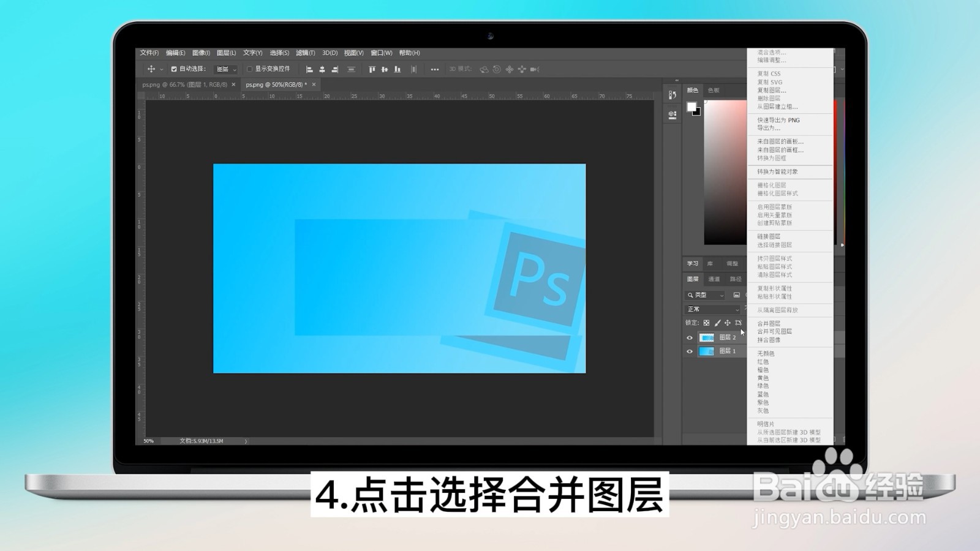
Task: Switch to the 库 tab
Action: tap(710, 263)
